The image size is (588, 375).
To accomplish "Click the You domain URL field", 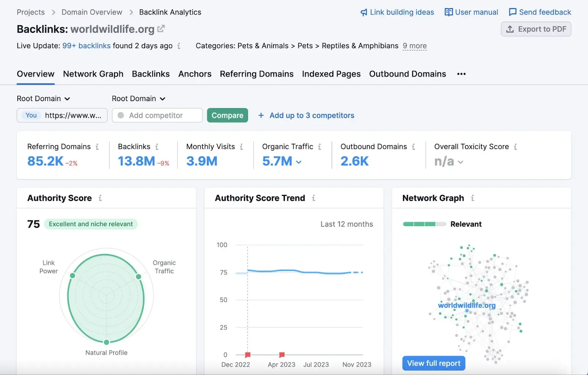I will pyautogui.click(x=62, y=115).
